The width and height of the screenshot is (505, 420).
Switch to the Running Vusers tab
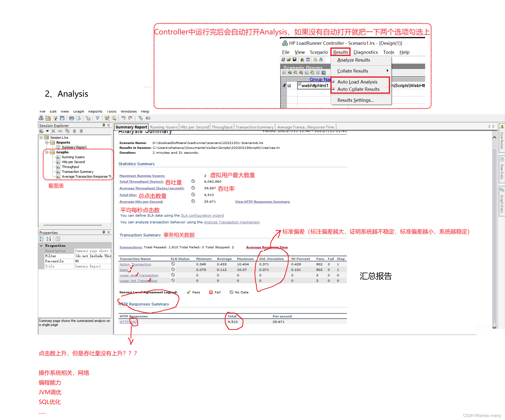pyautogui.click(x=164, y=127)
